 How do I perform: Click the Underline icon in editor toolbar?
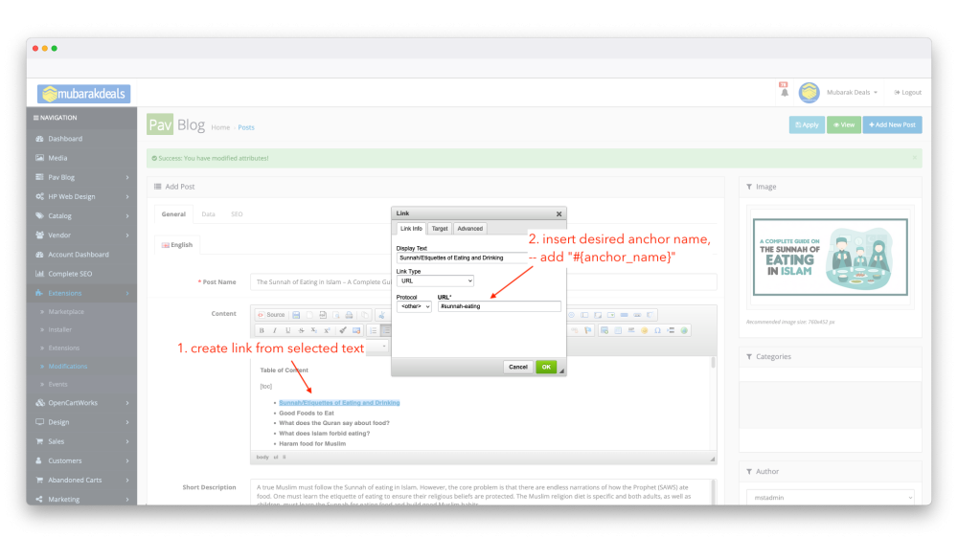(287, 330)
